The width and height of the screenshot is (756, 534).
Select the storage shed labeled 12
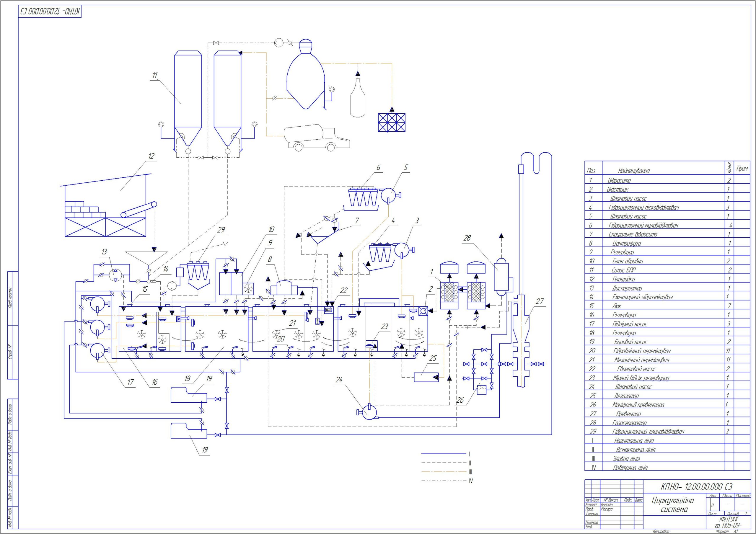click(x=106, y=205)
